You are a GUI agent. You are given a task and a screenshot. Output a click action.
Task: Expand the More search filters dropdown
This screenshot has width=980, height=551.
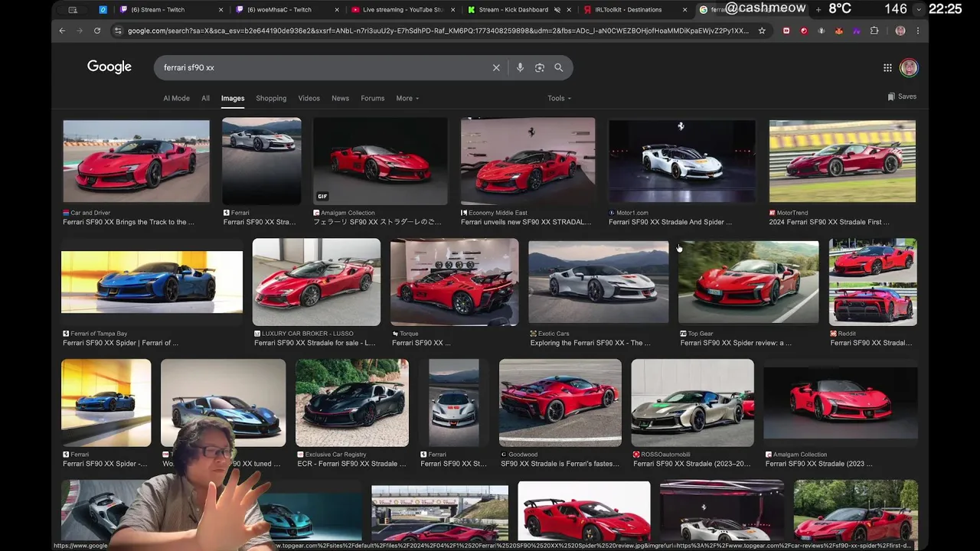pos(407,98)
